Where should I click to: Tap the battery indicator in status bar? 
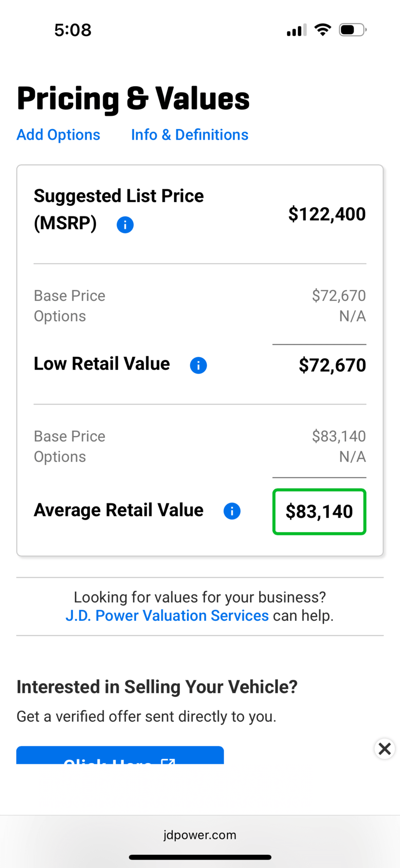click(x=352, y=30)
